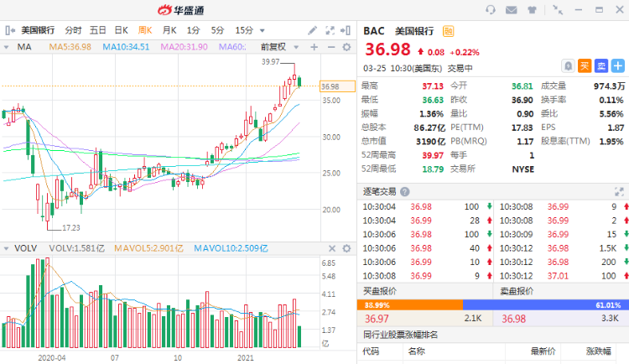Open customer service headset icon
Screen dimensions: 629x364
491,10
